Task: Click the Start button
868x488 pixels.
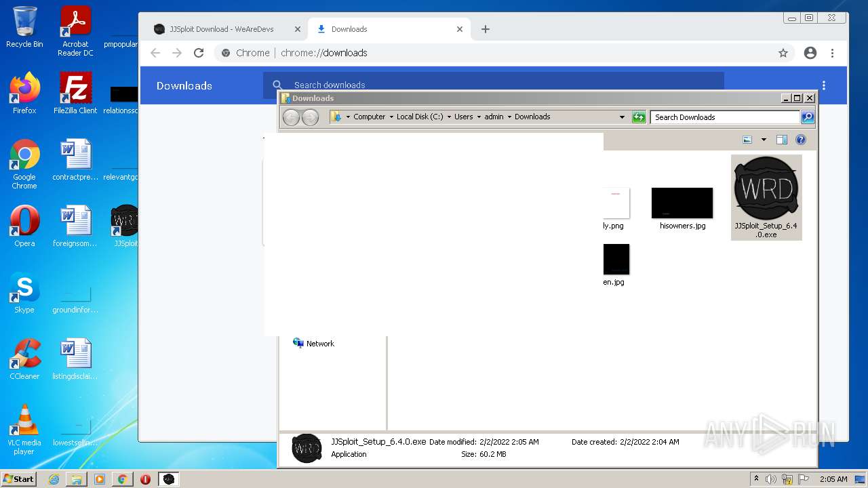Action: point(19,479)
